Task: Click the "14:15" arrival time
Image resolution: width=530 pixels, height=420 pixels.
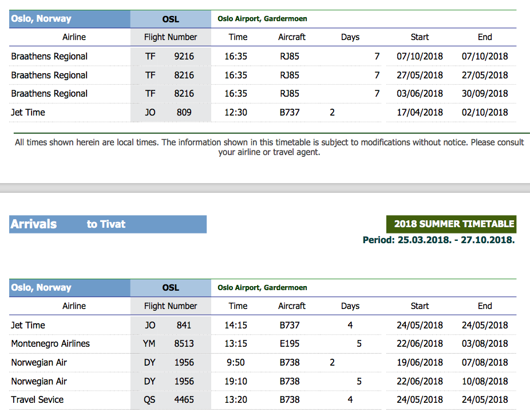Action: point(236,325)
